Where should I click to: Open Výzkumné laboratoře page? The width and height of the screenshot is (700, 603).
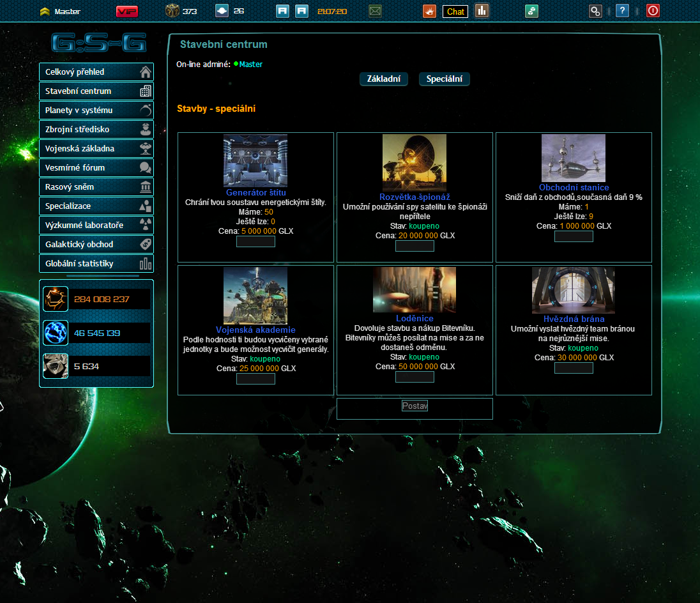pos(96,225)
